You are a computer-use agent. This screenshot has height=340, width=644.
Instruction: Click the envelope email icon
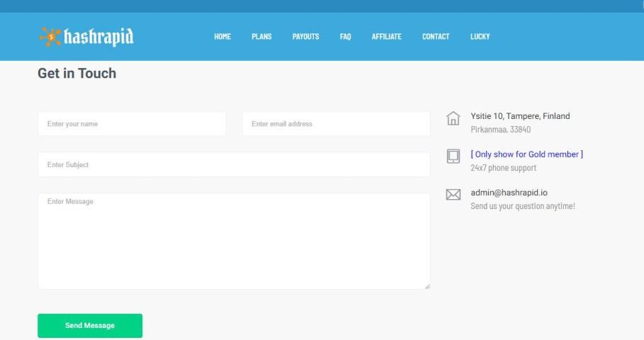453,195
